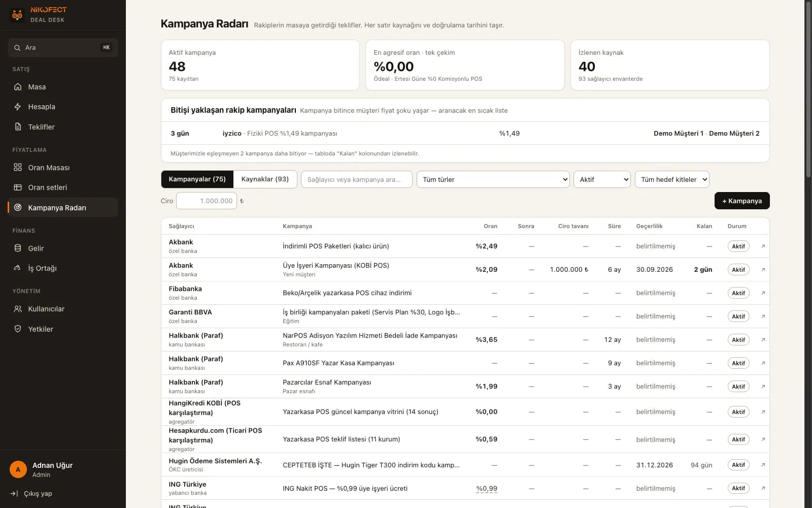Open Yetkiler via its shield icon
The image size is (812, 508).
18,329
